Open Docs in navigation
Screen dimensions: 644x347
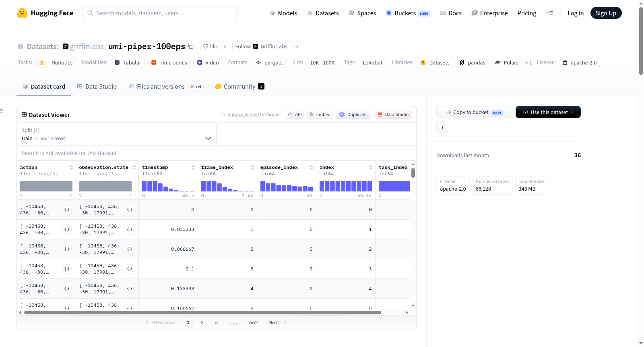[451, 13]
